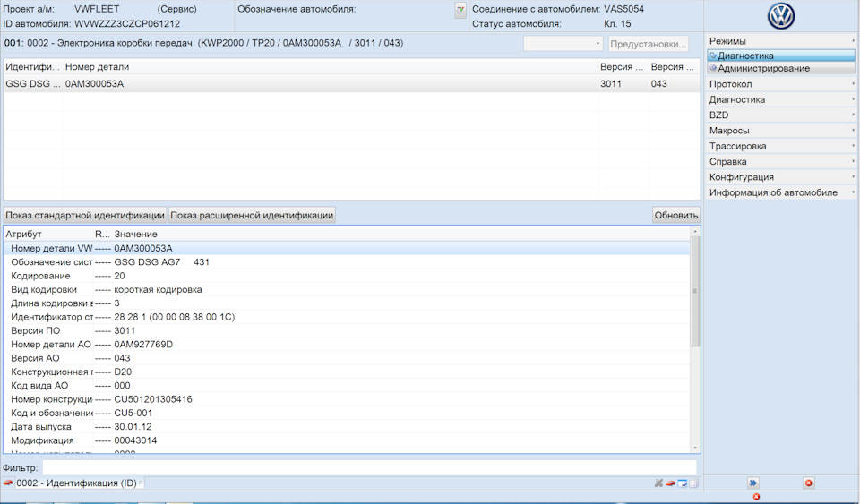Select the Дата выпуска 30.01.12 row
The image size is (860, 504).
[x=347, y=426]
